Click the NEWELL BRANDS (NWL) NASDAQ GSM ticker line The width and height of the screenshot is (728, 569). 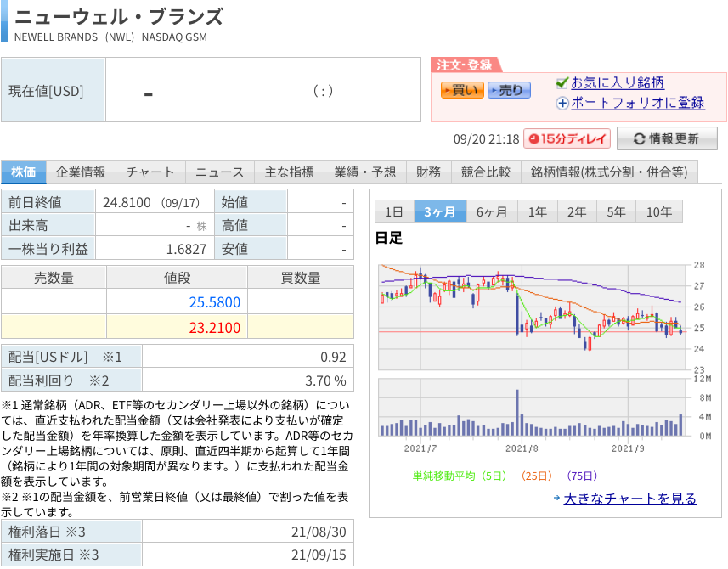[x=110, y=37]
